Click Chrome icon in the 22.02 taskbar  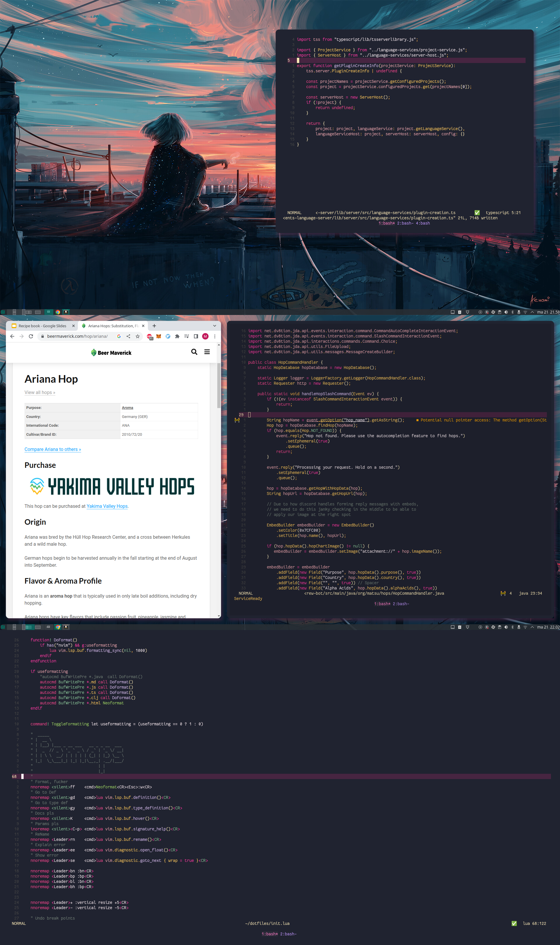click(x=58, y=627)
